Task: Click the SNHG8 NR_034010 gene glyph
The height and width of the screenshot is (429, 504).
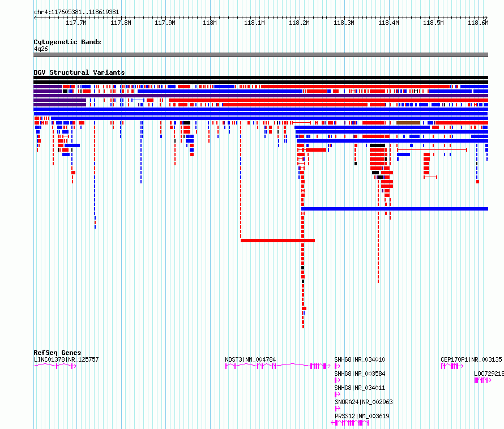Action: 338,366
